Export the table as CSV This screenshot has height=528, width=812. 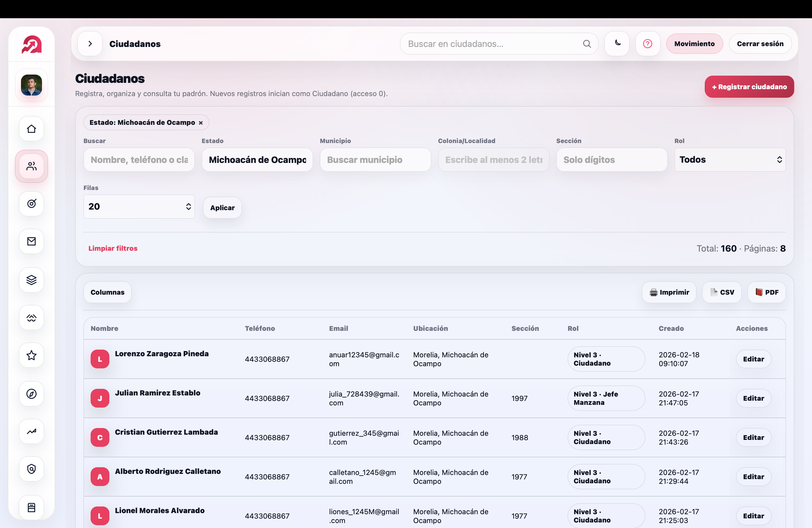click(x=722, y=292)
